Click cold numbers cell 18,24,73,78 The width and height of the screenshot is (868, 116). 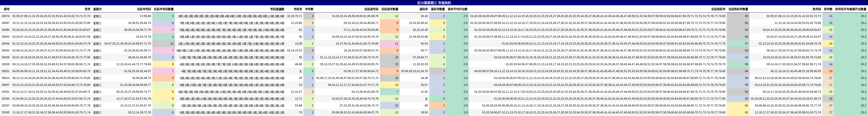pos(144,37)
